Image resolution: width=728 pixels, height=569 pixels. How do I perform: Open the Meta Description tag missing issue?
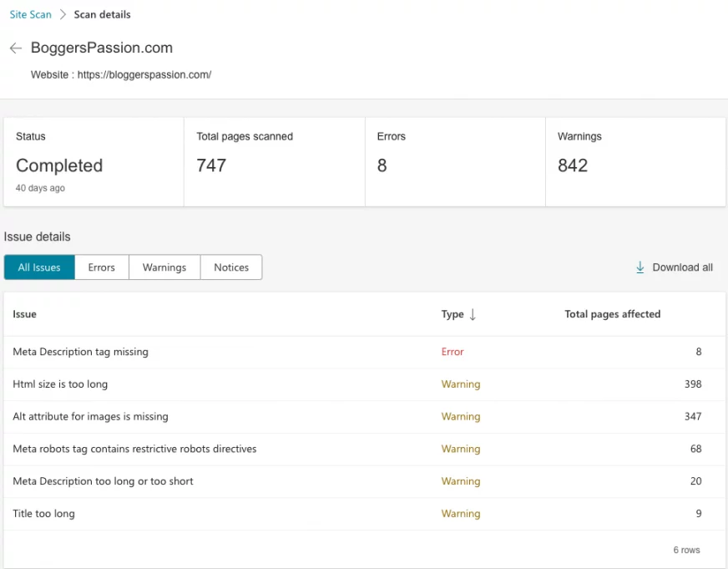pos(81,352)
